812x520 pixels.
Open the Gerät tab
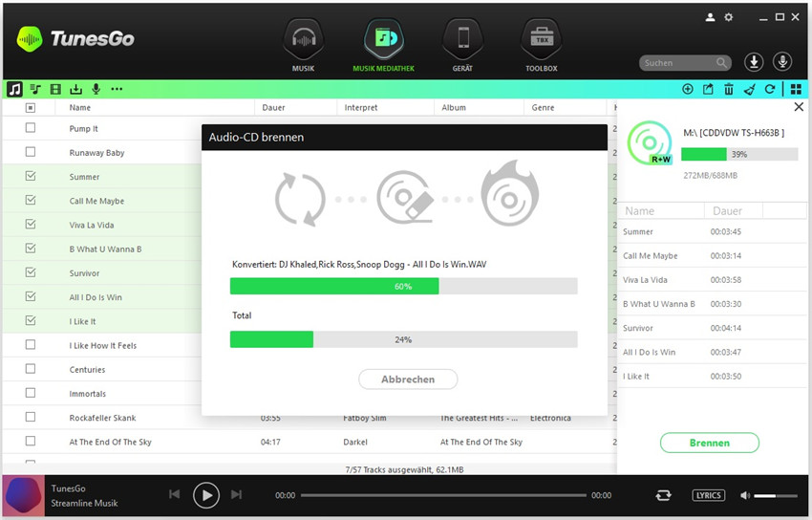[462, 46]
